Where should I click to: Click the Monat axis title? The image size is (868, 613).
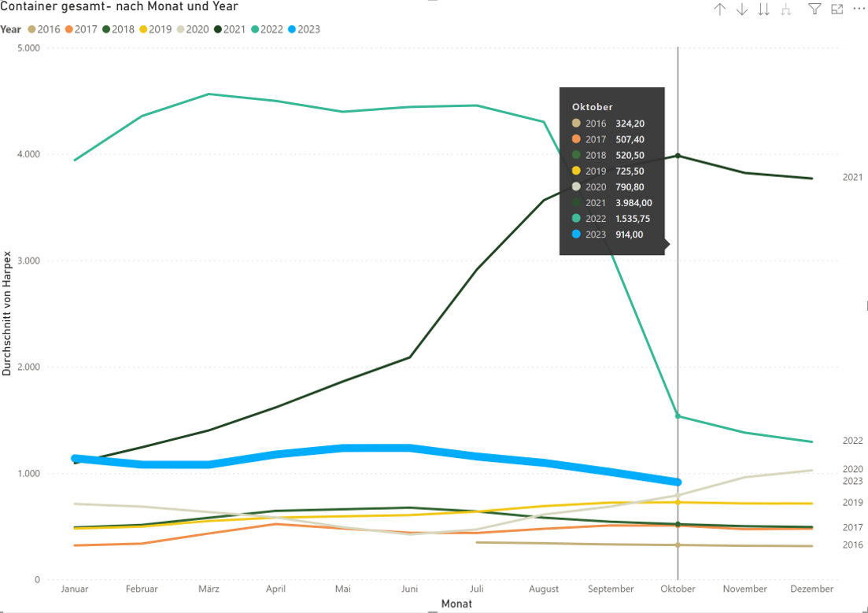click(456, 604)
